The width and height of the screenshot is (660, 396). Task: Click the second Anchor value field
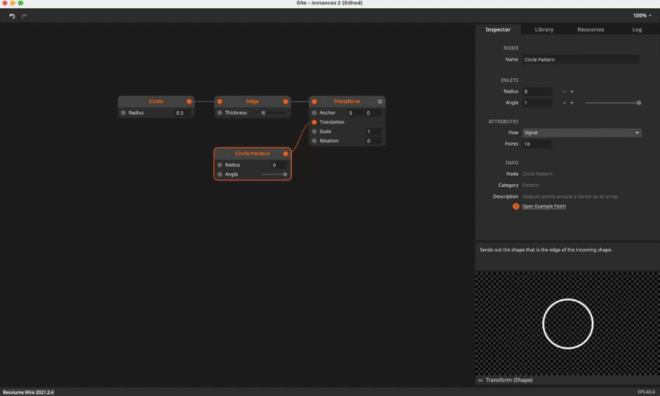coord(373,113)
